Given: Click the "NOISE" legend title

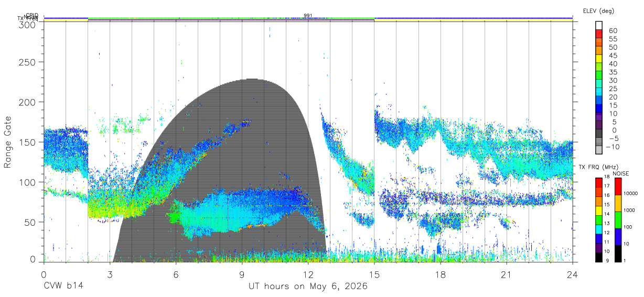Looking at the screenshot, I should click(x=620, y=173).
